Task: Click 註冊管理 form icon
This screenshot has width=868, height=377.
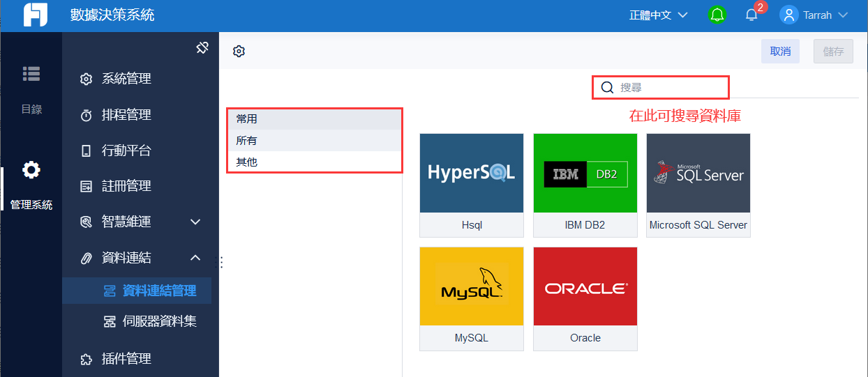Action: [x=86, y=186]
